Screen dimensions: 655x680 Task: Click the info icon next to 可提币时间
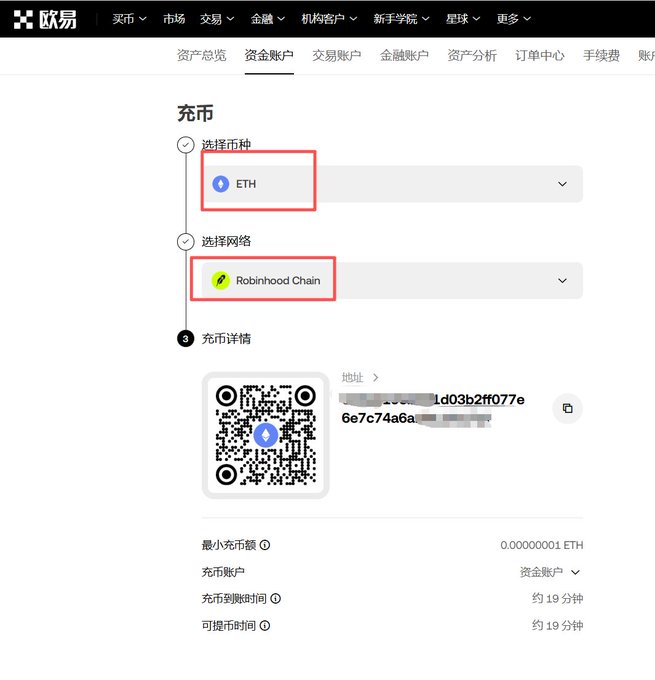point(265,625)
